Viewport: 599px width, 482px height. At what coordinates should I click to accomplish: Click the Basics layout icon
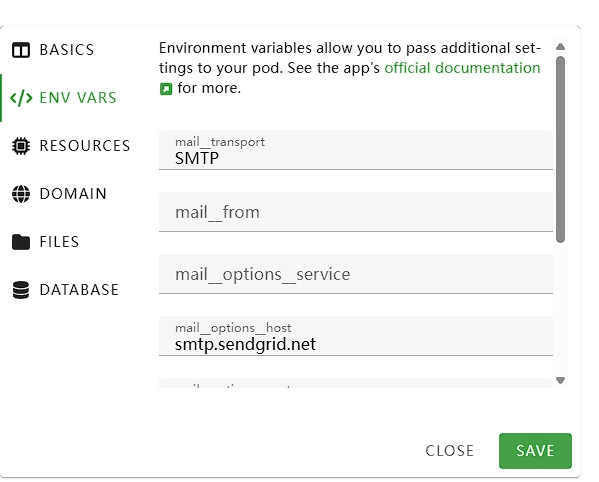click(x=21, y=50)
